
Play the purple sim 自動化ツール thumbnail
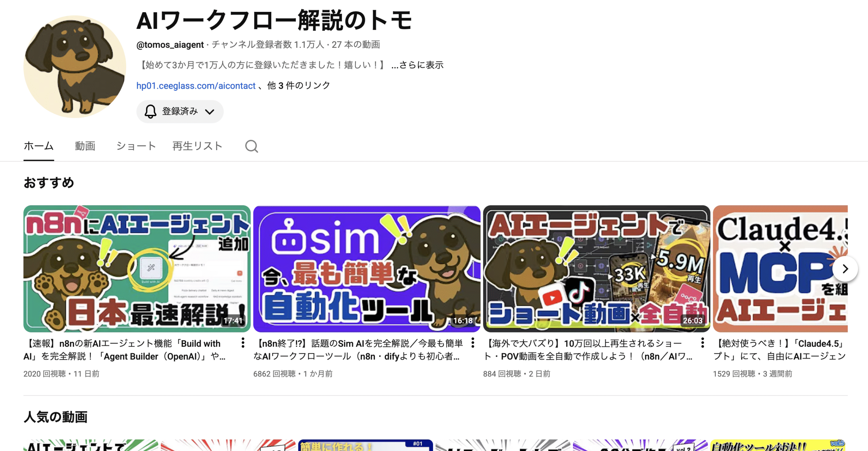[367, 268]
